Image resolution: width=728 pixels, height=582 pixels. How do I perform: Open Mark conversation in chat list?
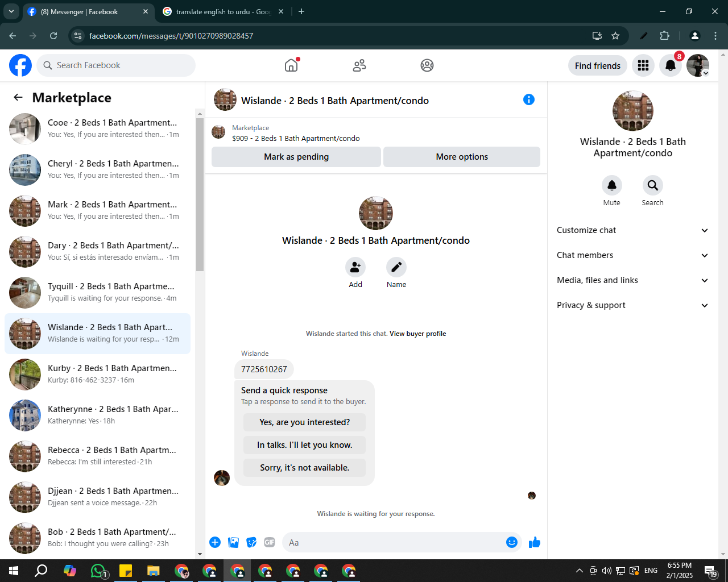tap(97, 211)
